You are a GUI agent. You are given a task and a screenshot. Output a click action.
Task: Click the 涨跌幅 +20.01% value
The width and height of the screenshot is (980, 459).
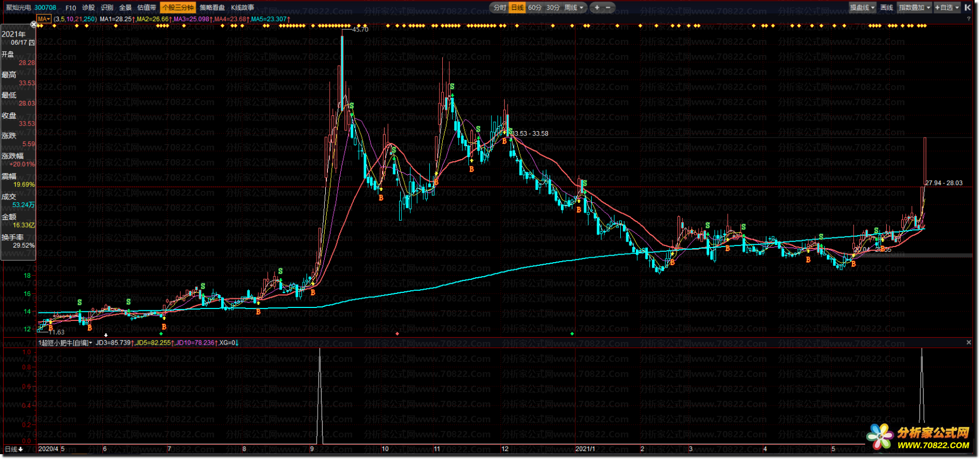point(22,165)
